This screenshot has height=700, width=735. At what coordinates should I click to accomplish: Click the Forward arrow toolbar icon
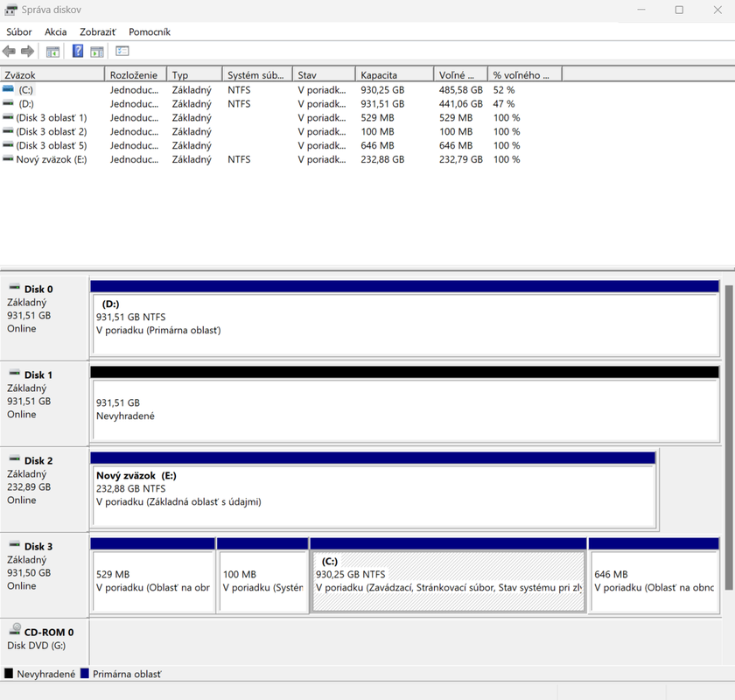pos(28,51)
